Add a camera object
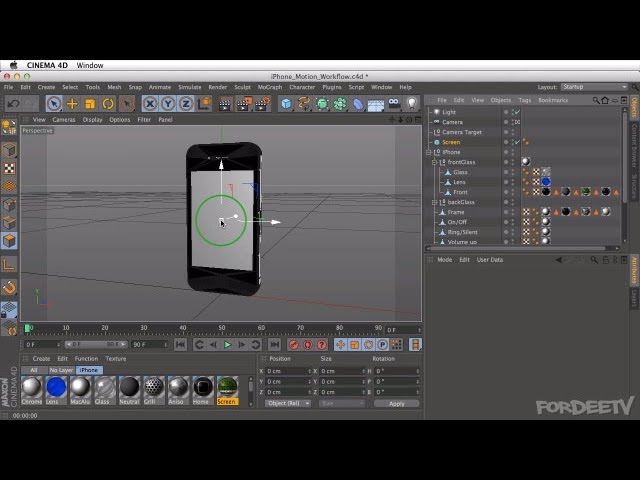 point(394,104)
